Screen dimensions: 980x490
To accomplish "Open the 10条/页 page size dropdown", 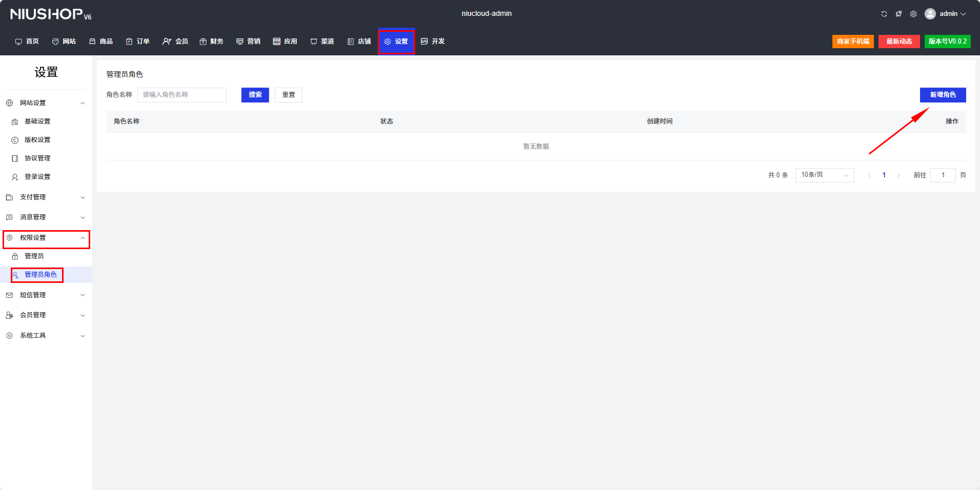I will tap(824, 175).
